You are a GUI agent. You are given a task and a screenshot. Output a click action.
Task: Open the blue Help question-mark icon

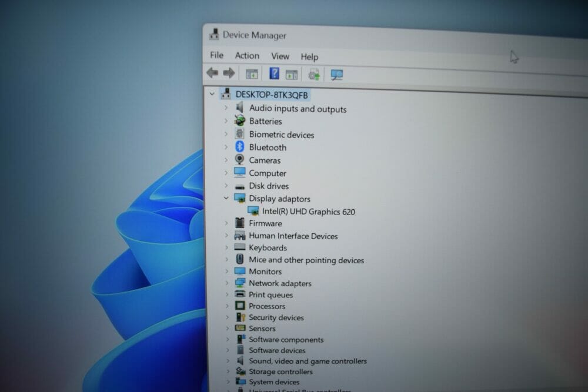click(274, 73)
